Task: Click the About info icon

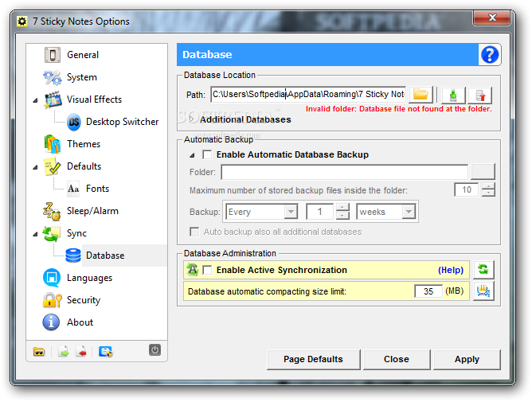Action: [x=51, y=322]
